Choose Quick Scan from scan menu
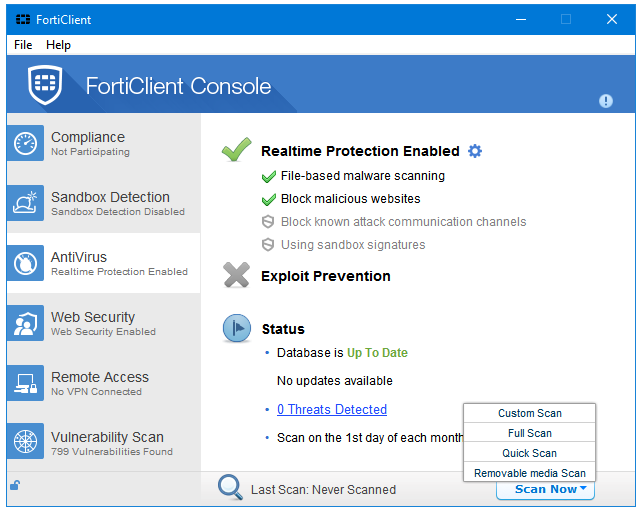Screen dimensions: 640x512 (530, 453)
